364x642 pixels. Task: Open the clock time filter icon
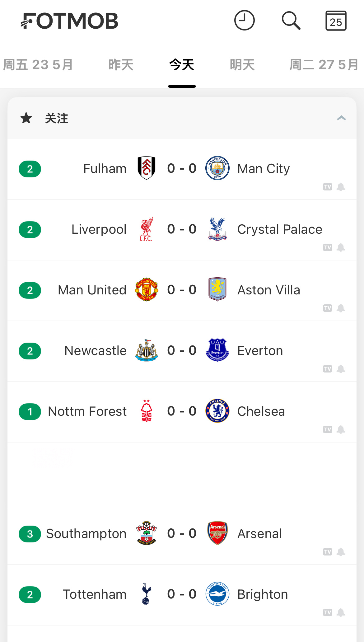click(244, 21)
